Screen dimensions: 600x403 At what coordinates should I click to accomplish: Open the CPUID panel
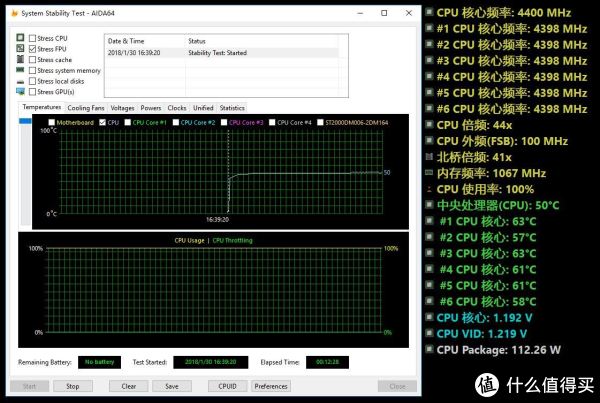click(227, 386)
